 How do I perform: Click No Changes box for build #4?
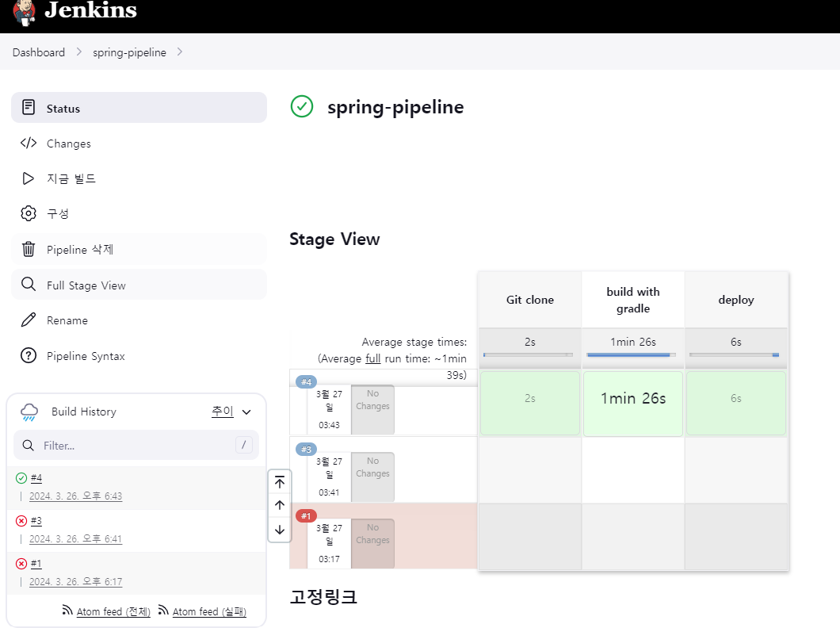[373, 409]
